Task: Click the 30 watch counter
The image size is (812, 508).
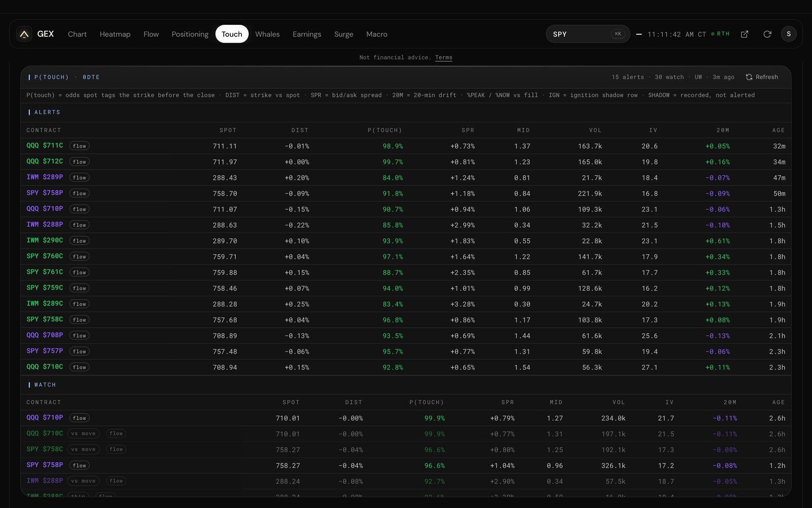Action: 669,77
